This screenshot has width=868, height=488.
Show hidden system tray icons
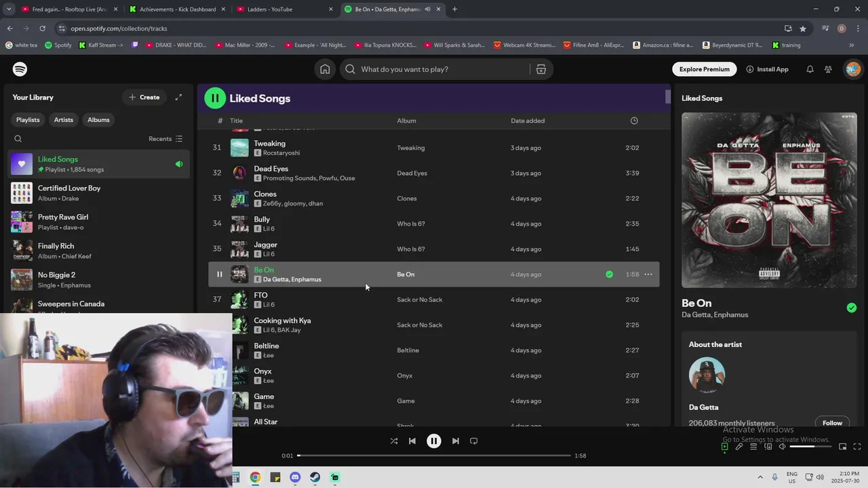pos(760,477)
